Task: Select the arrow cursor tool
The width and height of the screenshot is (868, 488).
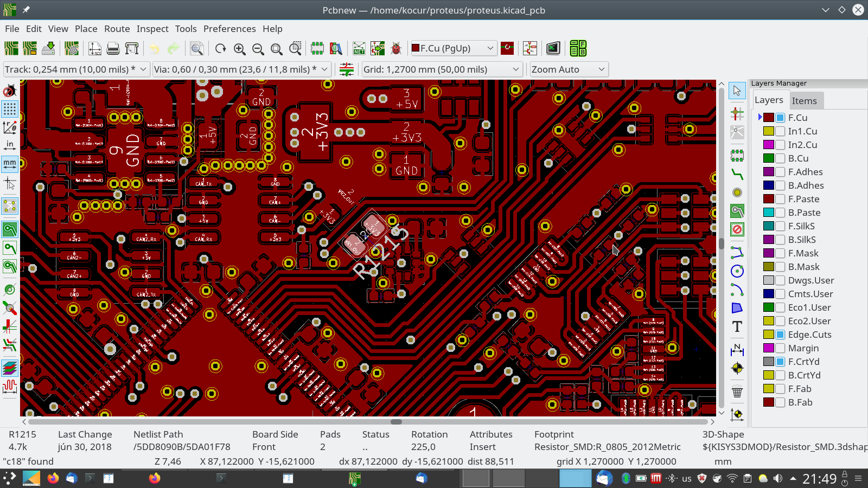Action: pyautogui.click(x=737, y=91)
